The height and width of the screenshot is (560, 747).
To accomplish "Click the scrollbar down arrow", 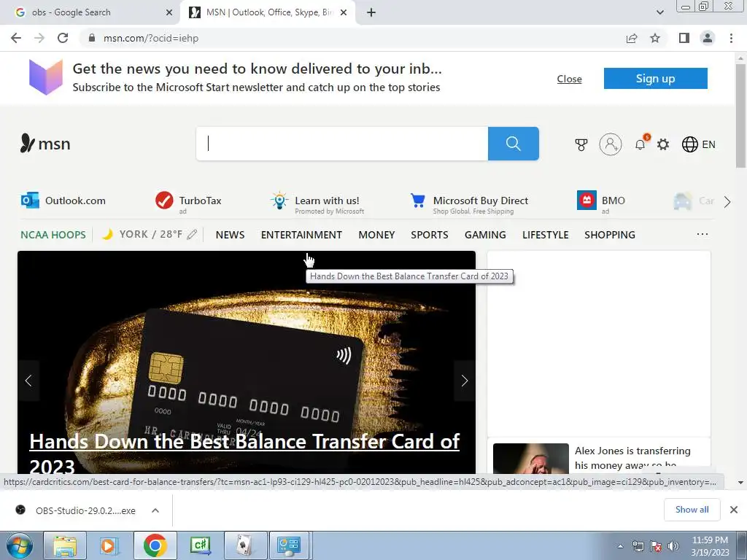I will click(741, 483).
